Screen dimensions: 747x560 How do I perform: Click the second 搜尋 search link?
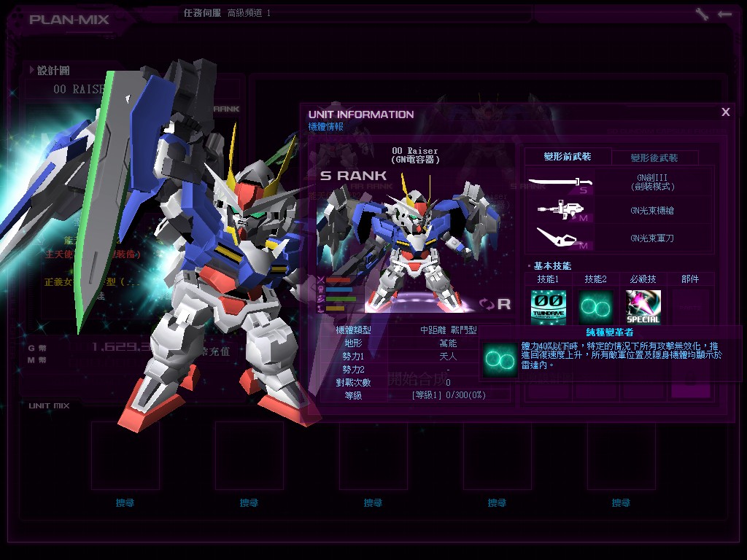[x=249, y=503]
